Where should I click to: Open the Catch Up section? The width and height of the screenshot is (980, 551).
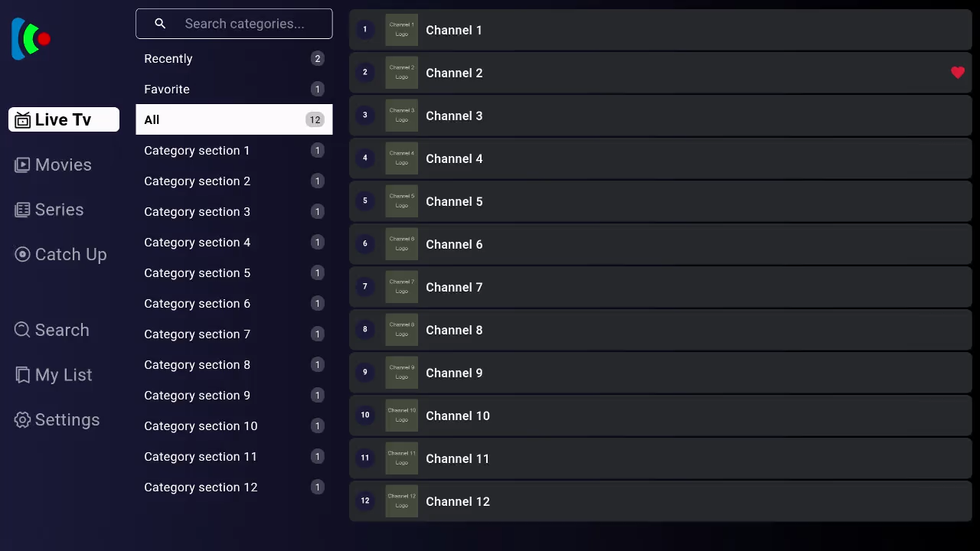click(60, 255)
